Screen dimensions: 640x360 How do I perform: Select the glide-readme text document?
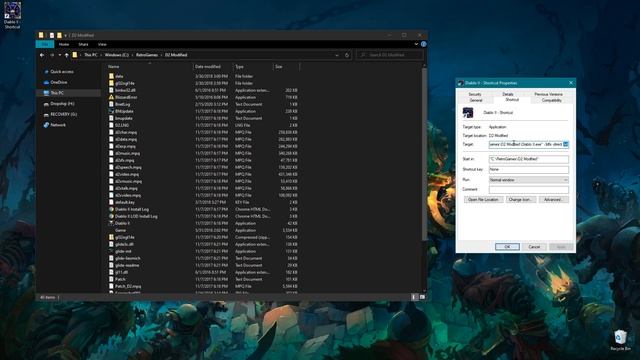pyautogui.click(x=127, y=265)
